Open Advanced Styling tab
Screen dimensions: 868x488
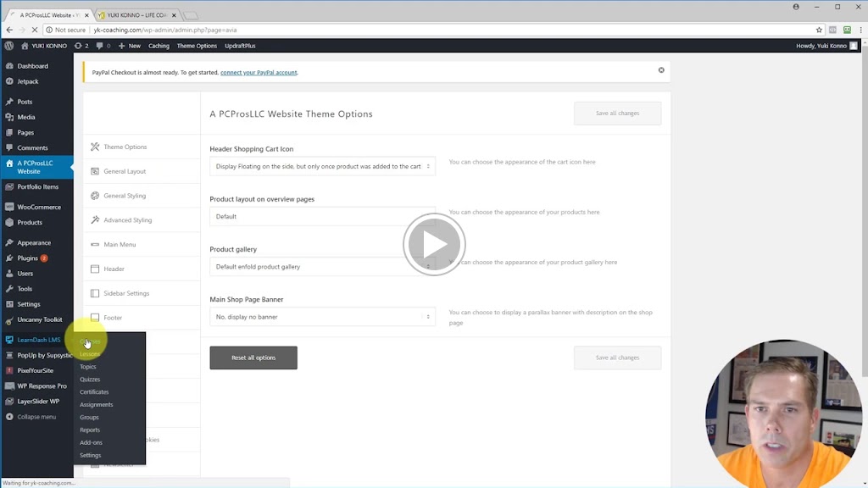coord(142,220)
